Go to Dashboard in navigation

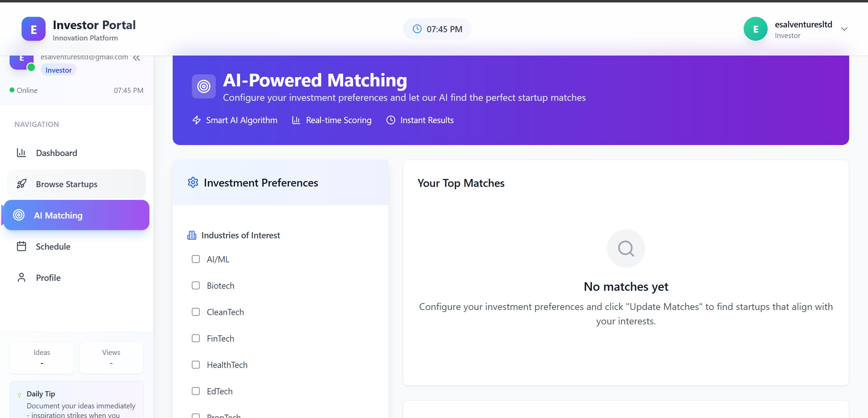point(57,153)
